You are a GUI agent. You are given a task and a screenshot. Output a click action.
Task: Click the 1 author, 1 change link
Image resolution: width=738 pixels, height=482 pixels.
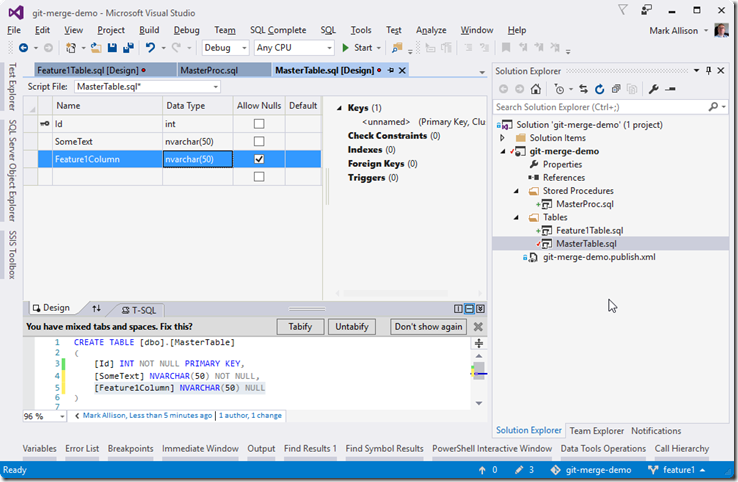[250, 416]
